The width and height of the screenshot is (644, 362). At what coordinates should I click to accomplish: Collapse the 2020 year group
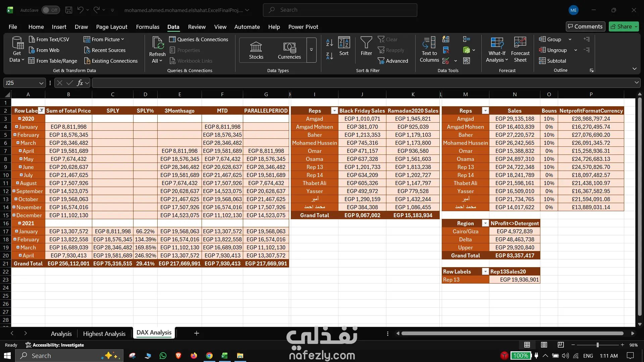[20, 119]
